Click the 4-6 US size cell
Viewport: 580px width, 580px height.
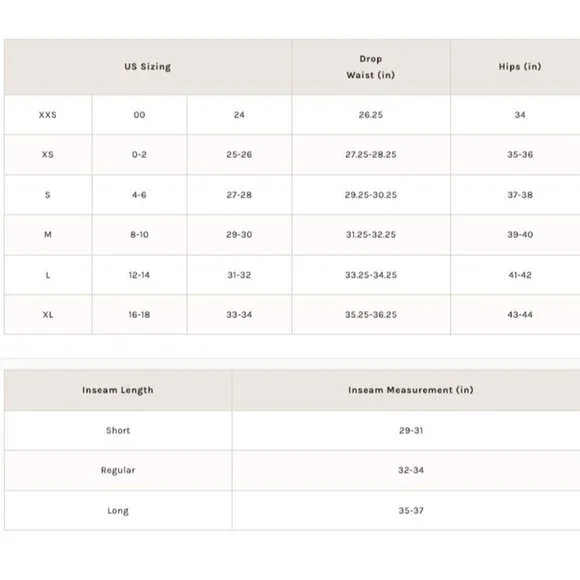139,195
